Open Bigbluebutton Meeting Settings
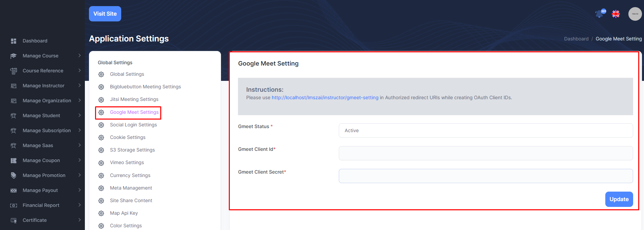644x230 pixels. pos(145,87)
